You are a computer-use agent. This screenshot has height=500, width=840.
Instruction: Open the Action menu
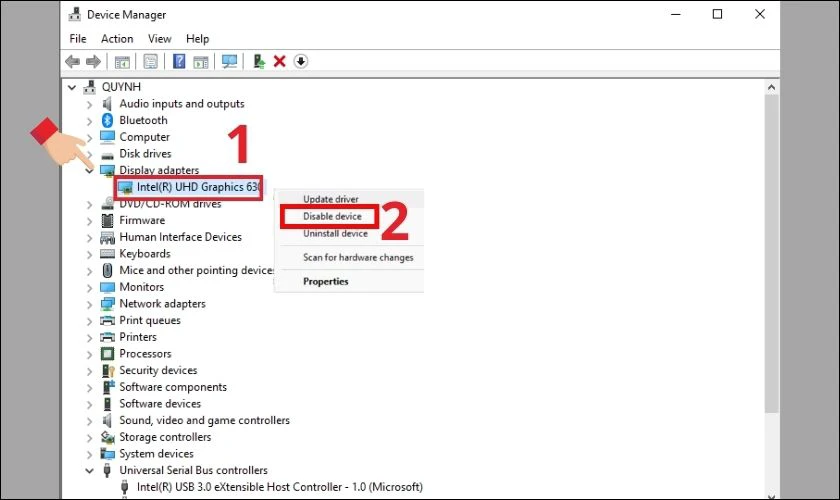(x=117, y=39)
